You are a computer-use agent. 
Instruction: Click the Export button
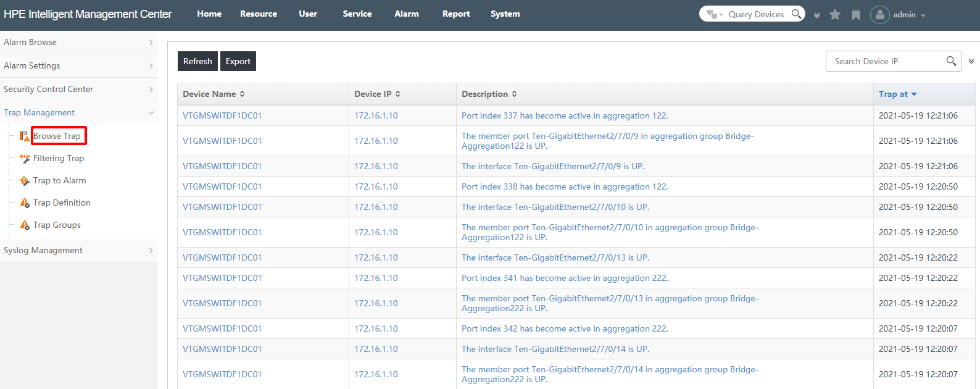(238, 61)
